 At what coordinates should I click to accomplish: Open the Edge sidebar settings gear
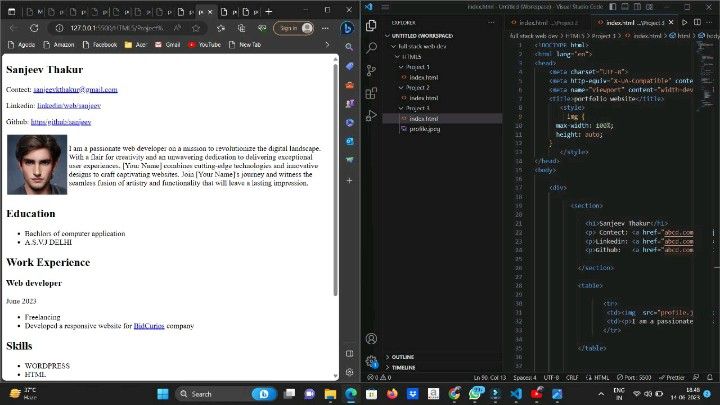349,372
